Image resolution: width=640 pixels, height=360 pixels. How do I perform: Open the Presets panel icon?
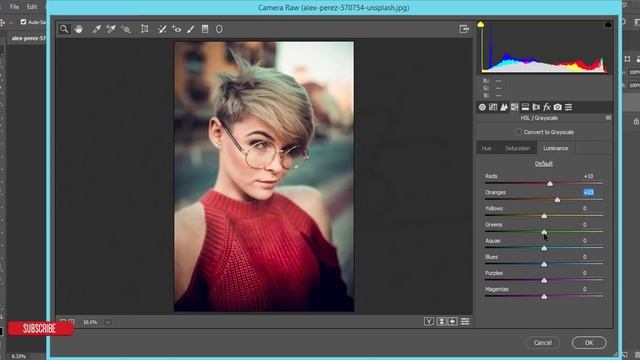pos(568,107)
